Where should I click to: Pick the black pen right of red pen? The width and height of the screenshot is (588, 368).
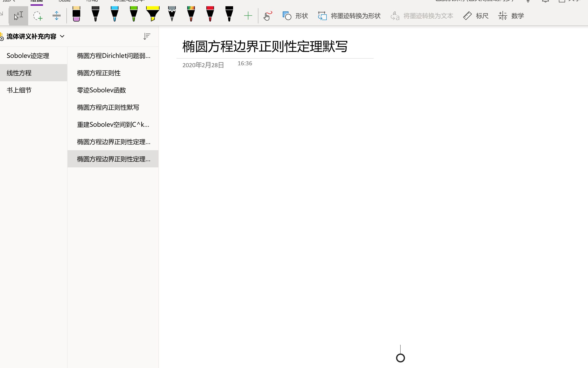pos(229,14)
